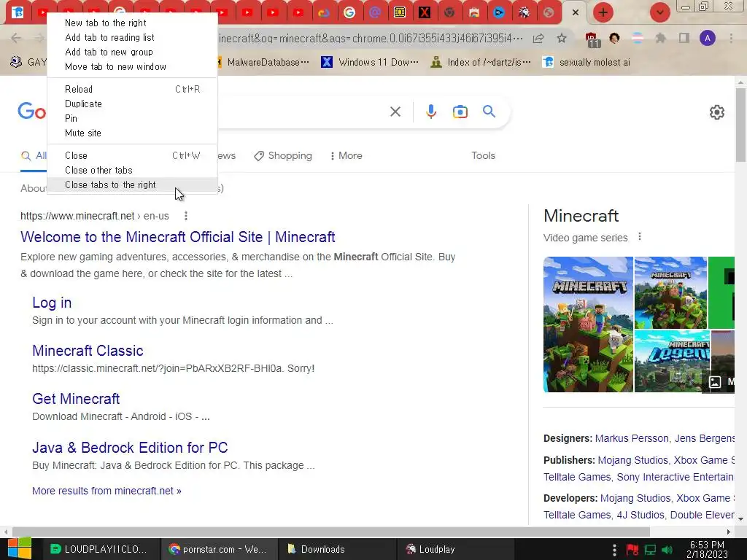Go back using the back arrow
This screenshot has height=560, width=747.
pyautogui.click(x=16, y=38)
